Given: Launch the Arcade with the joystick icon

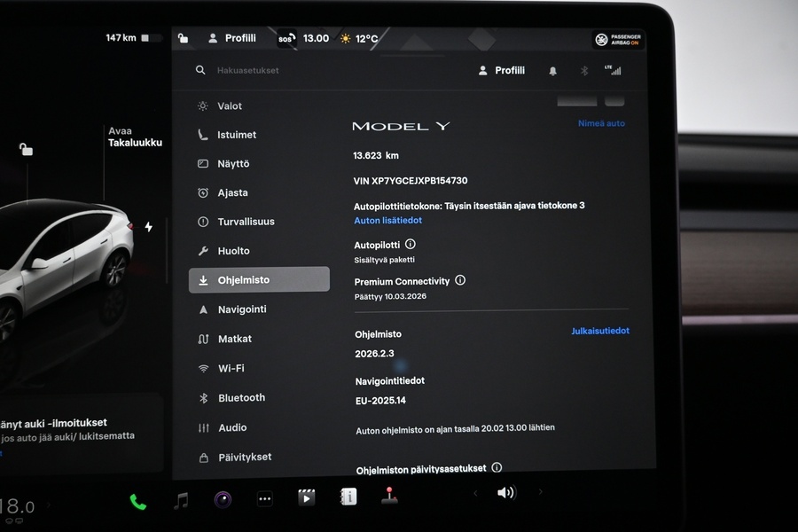Looking at the screenshot, I should click(x=388, y=497).
